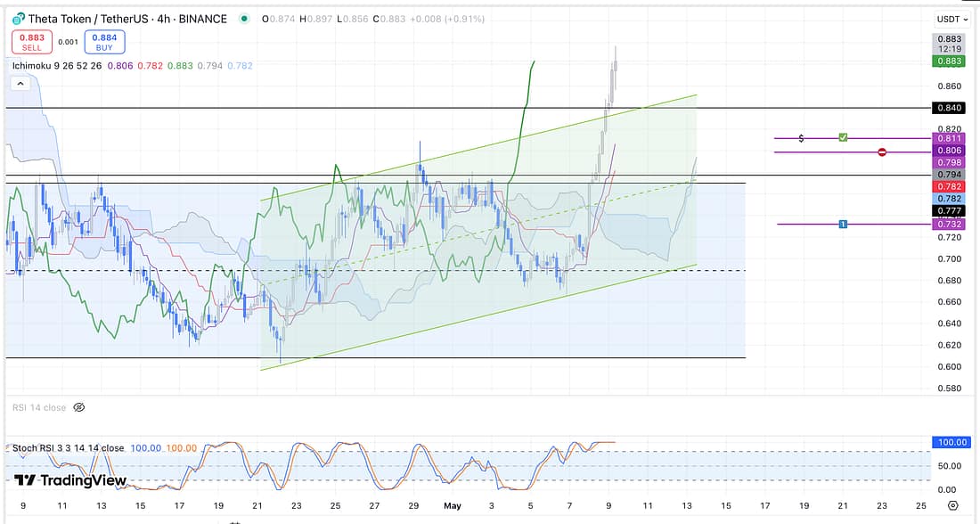Click the red SELL 0.883 button
Viewport: 980px width, 524px height.
pyautogui.click(x=32, y=42)
